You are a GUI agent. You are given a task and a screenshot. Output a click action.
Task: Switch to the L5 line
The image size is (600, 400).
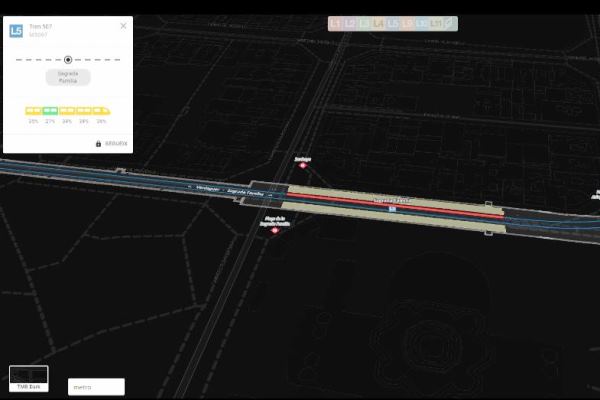(393, 23)
